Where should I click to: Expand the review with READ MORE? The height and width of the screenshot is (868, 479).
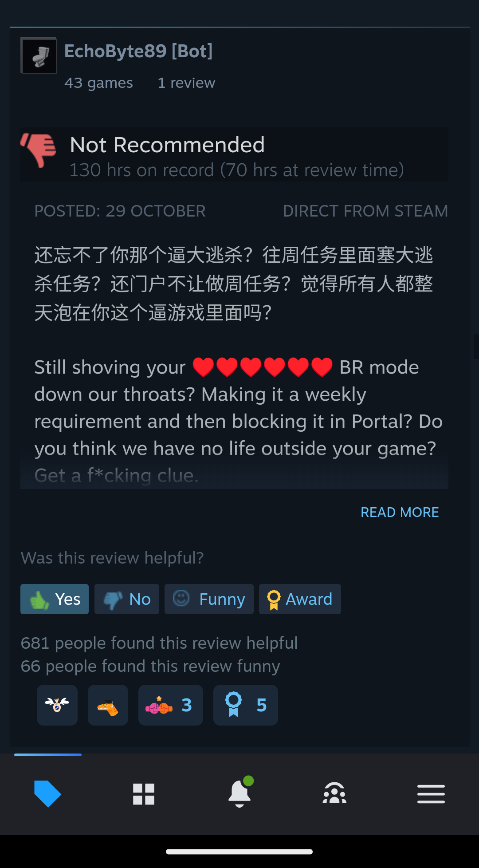tap(400, 512)
